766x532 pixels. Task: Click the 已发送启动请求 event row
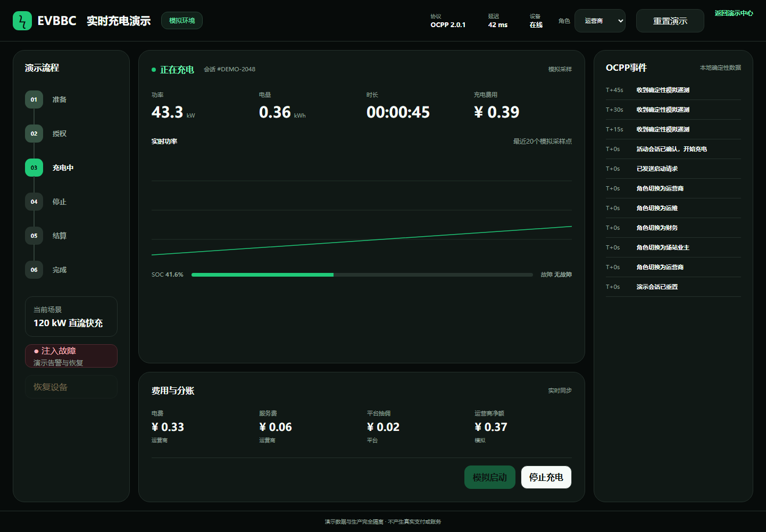click(673, 169)
